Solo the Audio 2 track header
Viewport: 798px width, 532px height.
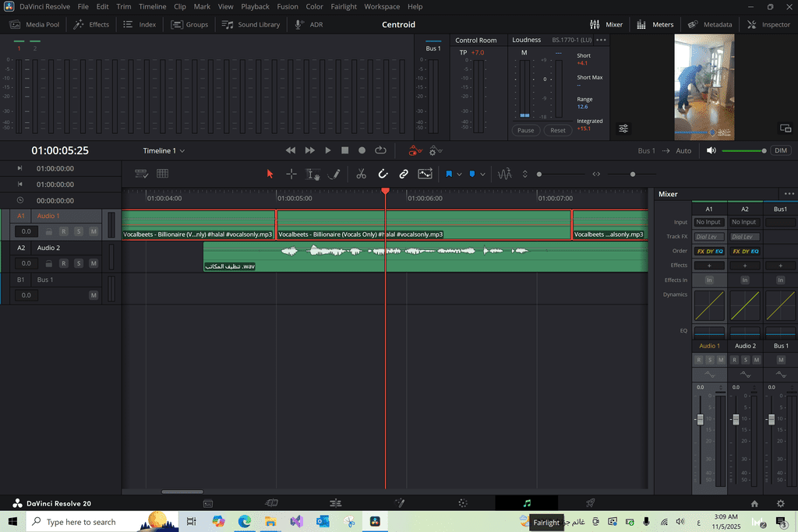tap(78, 263)
